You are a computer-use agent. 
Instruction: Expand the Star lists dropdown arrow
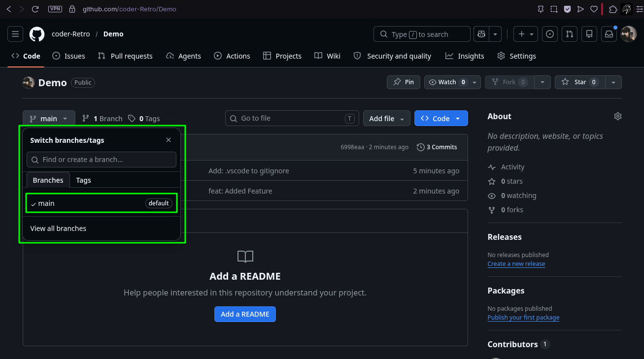613,82
